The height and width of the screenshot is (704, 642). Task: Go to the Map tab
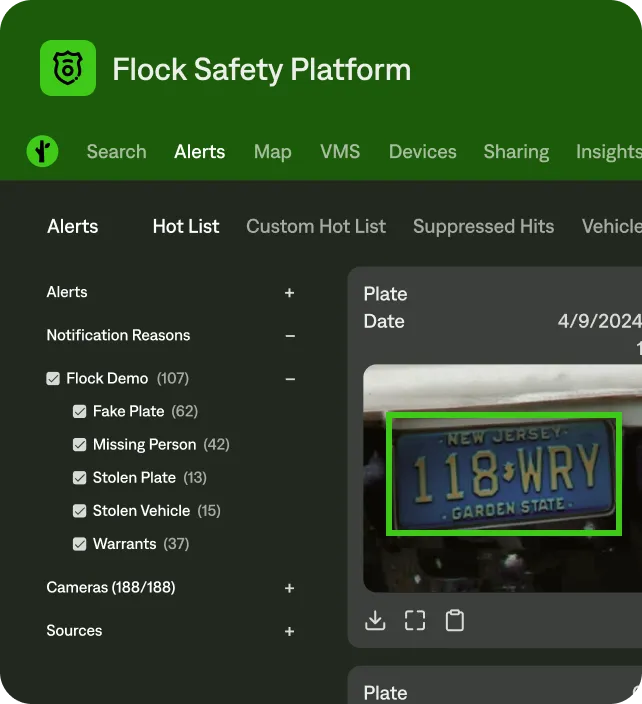click(273, 152)
